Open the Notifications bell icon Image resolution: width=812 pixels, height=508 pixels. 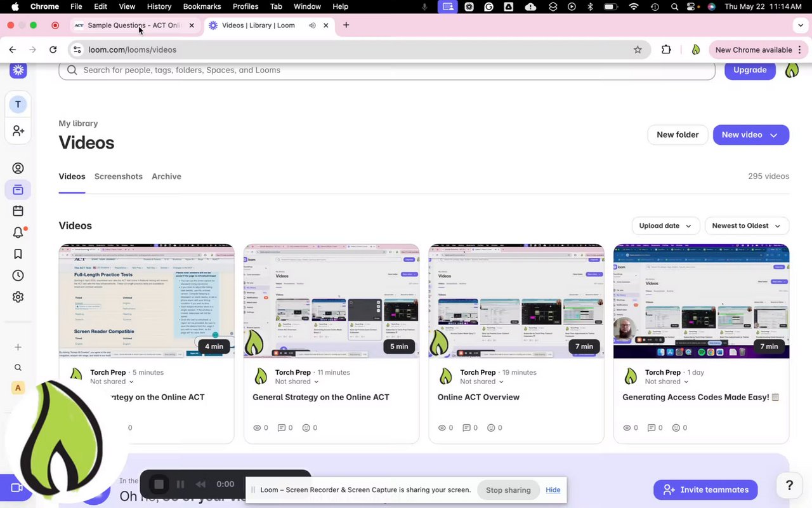18,232
